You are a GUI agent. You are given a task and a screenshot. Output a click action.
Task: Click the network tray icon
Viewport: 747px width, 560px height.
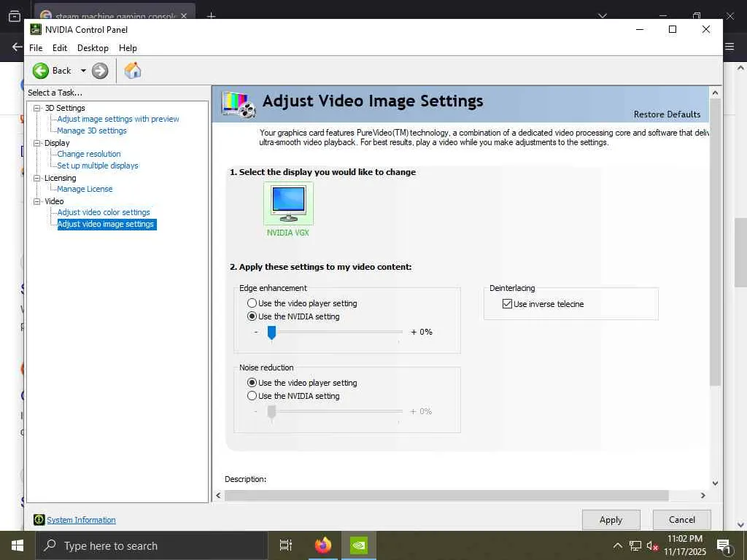pos(635,545)
